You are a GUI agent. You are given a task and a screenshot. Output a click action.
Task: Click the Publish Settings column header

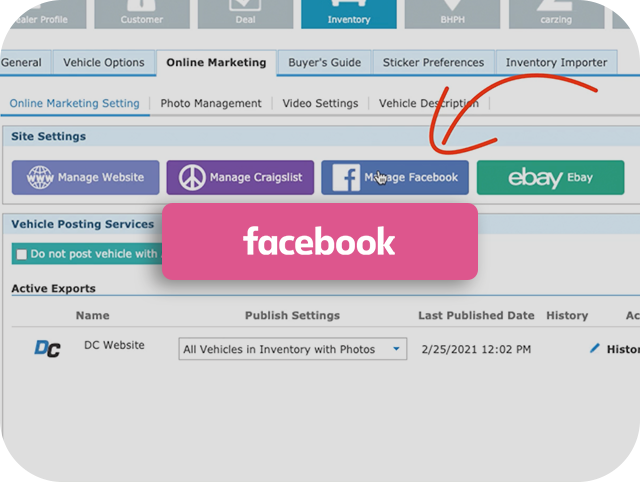(x=292, y=315)
